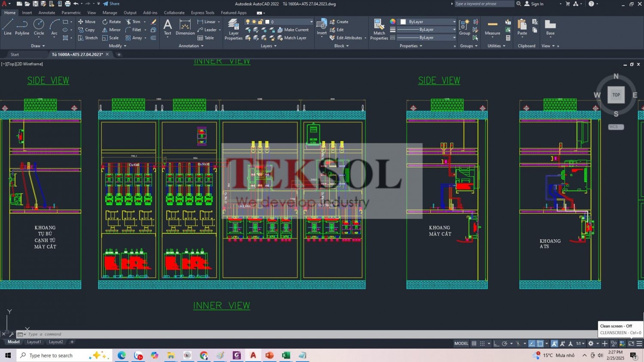
Task: Paste from clipboard in ribbon
Action: (x=522, y=27)
